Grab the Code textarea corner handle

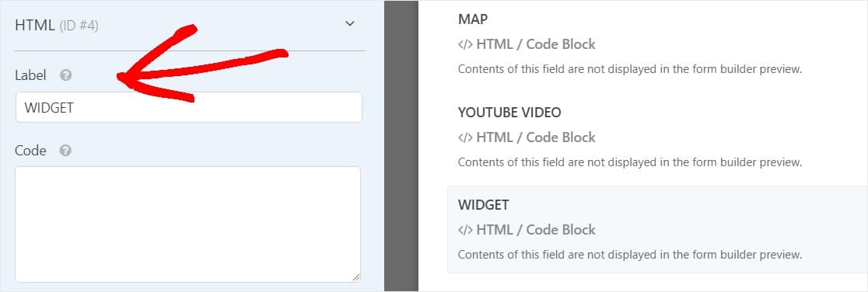tap(355, 277)
